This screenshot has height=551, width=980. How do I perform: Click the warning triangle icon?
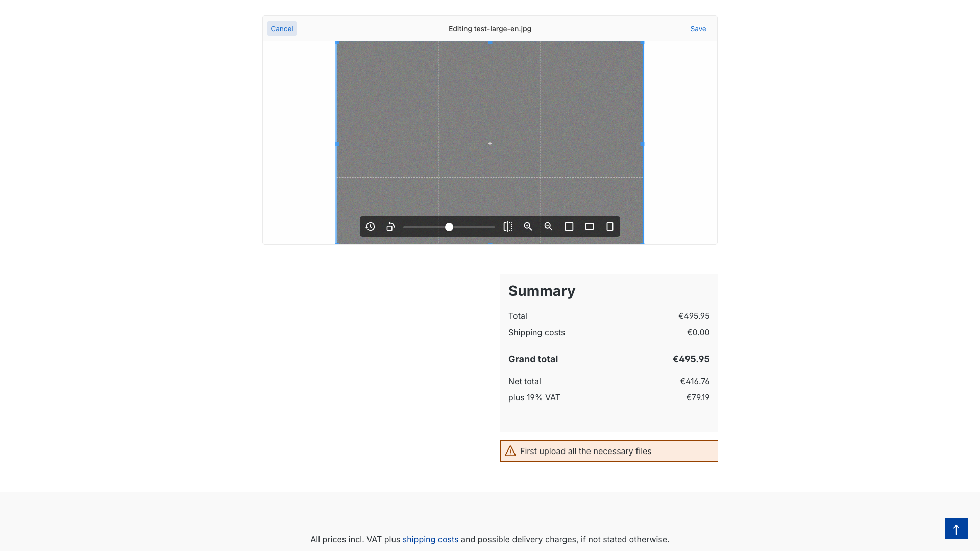[x=510, y=451]
